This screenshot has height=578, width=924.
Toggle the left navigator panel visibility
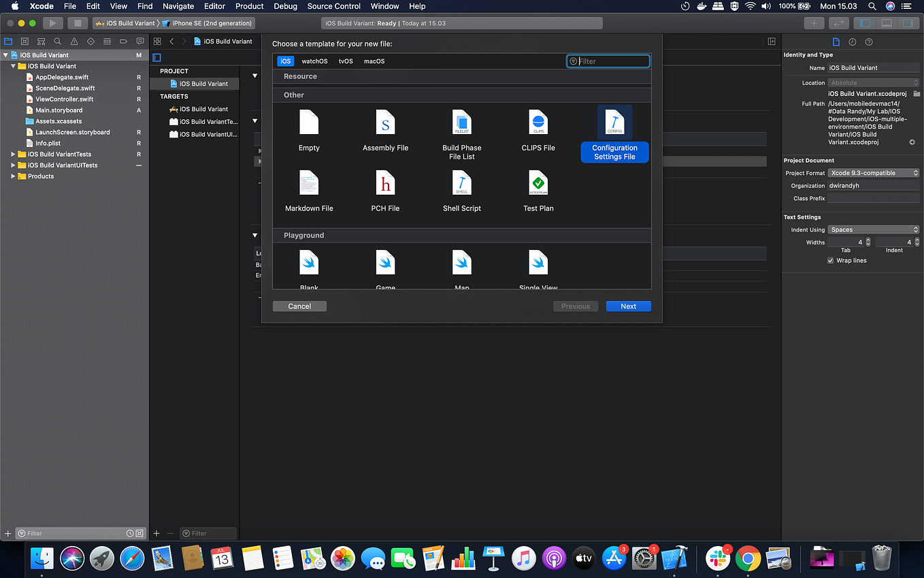point(865,23)
